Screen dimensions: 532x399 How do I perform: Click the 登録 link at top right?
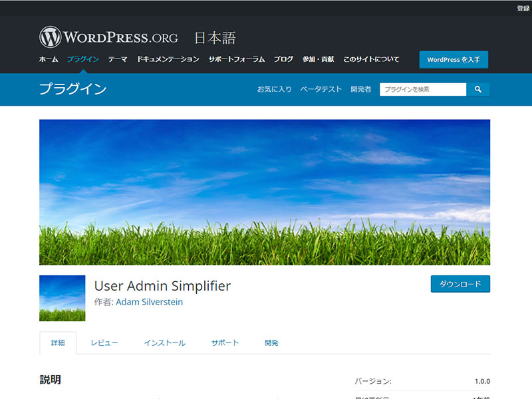tap(523, 9)
